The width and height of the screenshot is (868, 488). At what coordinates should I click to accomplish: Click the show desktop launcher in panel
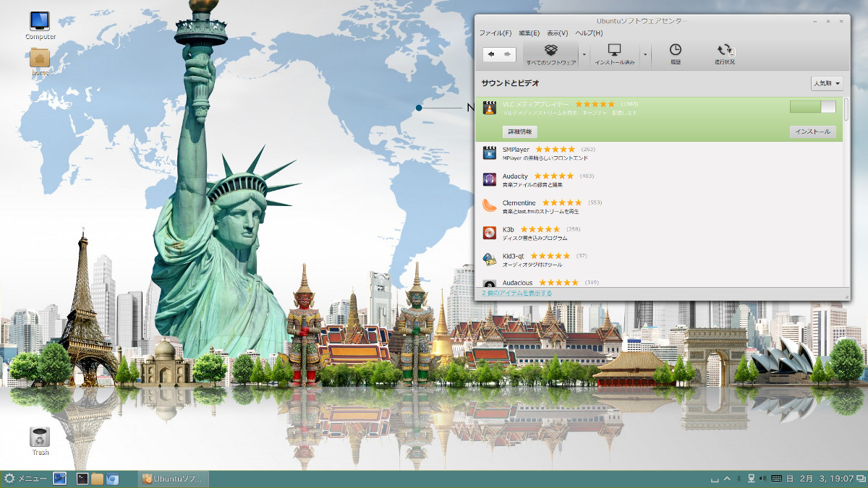coord(60,479)
